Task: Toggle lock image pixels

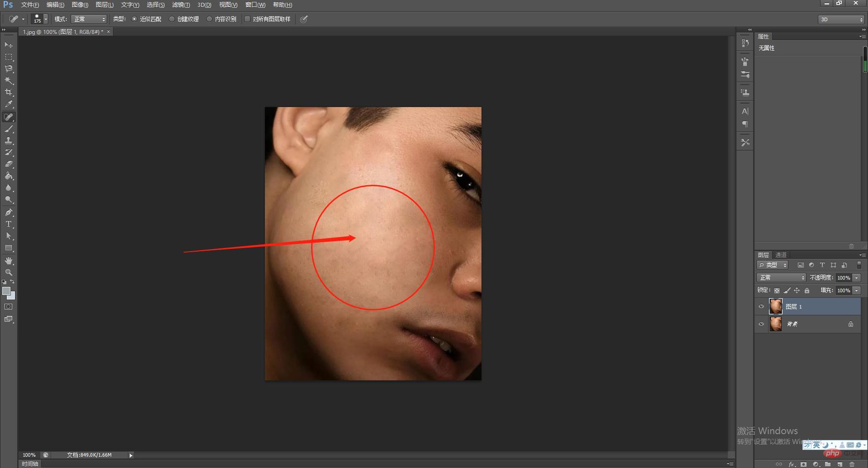Action: (787, 290)
